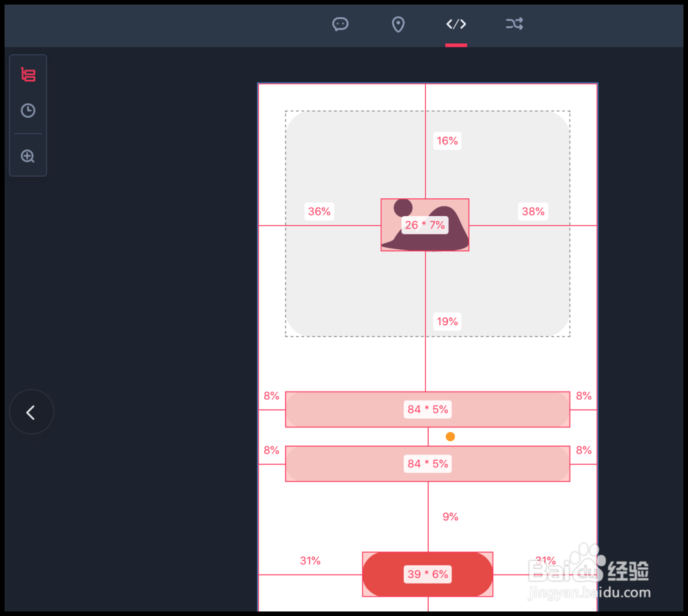Select the '26 * 7%' dimension label

coord(425,224)
